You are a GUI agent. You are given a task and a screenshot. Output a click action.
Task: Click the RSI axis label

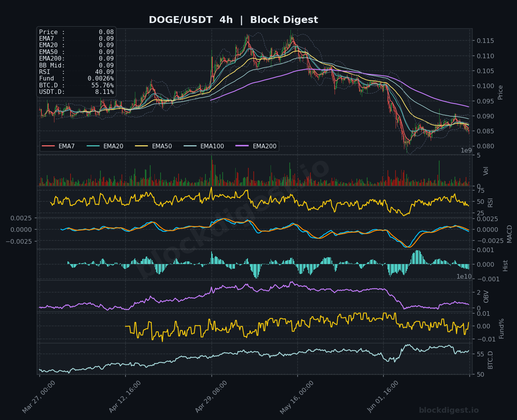coord(490,202)
